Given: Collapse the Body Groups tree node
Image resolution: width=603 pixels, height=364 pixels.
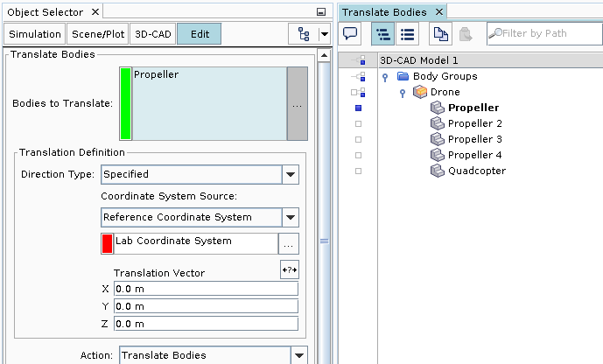Looking at the screenshot, I should coord(385,76).
